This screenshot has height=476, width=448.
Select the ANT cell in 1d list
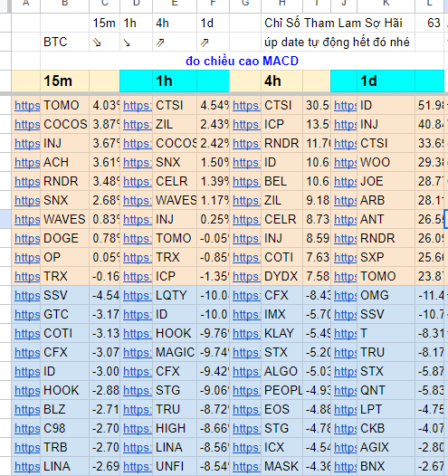coord(386,219)
